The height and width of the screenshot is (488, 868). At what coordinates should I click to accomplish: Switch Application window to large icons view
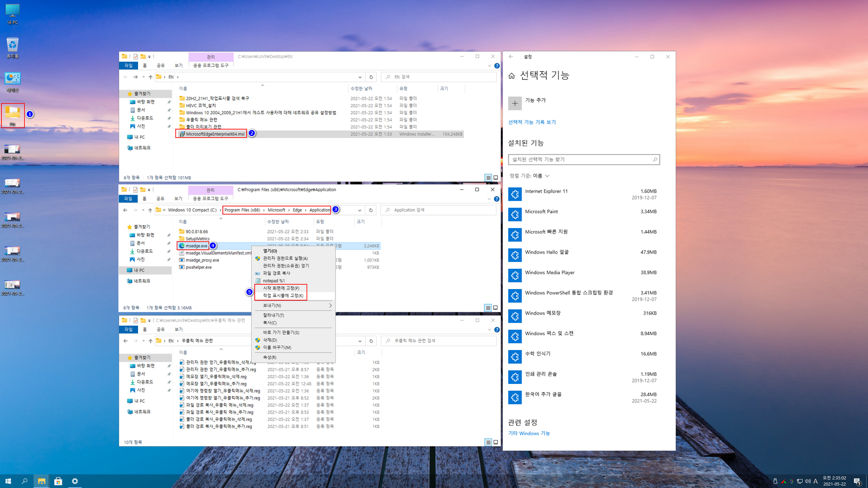[x=496, y=308]
